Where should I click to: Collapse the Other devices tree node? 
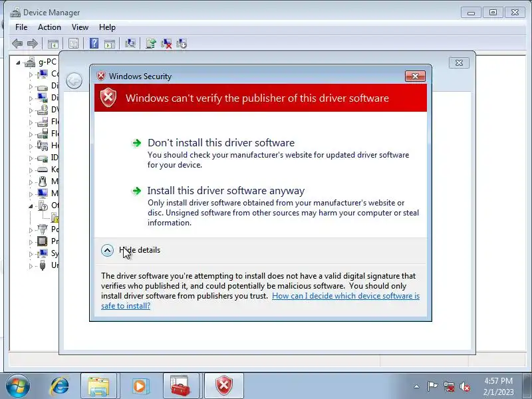(x=31, y=206)
